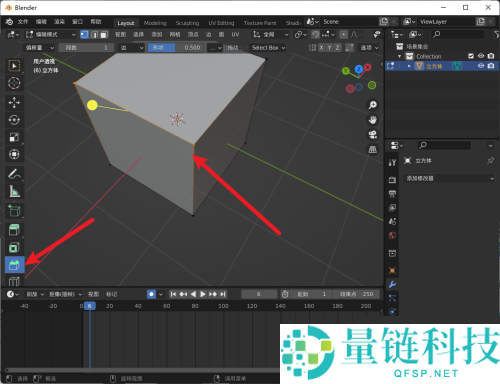Choose the Rotate tool
500x384 pixels.
(14, 120)
